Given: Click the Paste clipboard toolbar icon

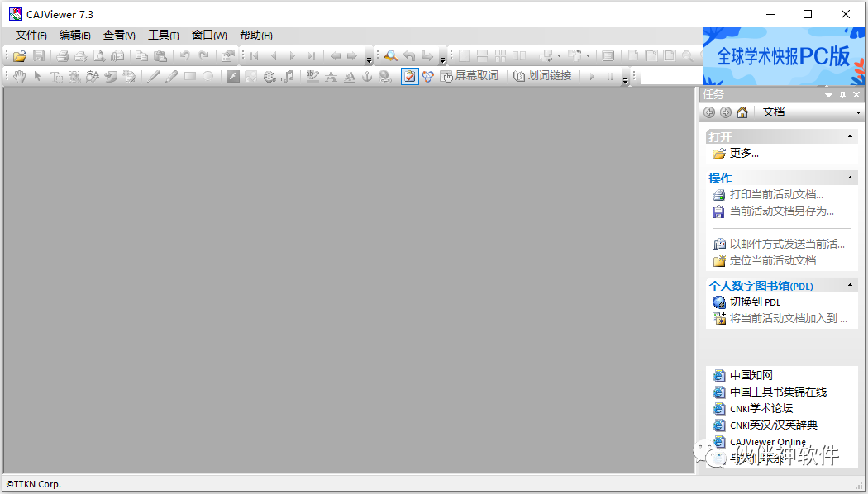Looking at the screenshot, I should coord(160,56).
